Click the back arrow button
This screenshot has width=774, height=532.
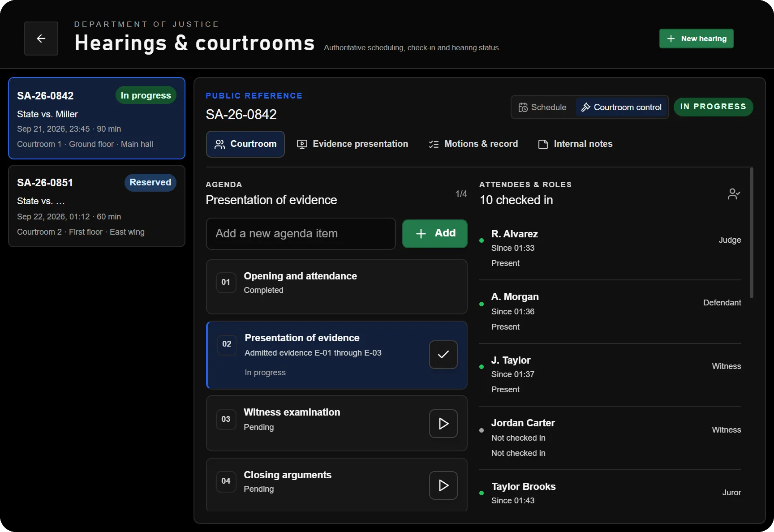(41, 39)
